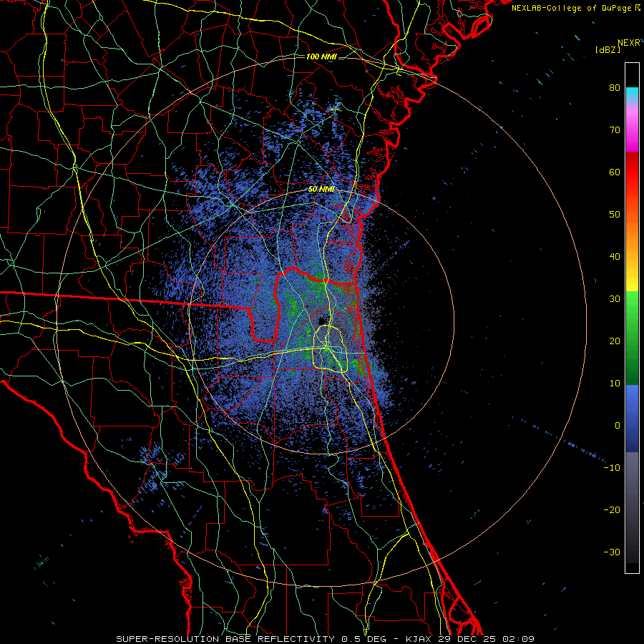Pick the red segment of the color bar
The width and height of the screenshot is (644, 644).
pos(632,172)
